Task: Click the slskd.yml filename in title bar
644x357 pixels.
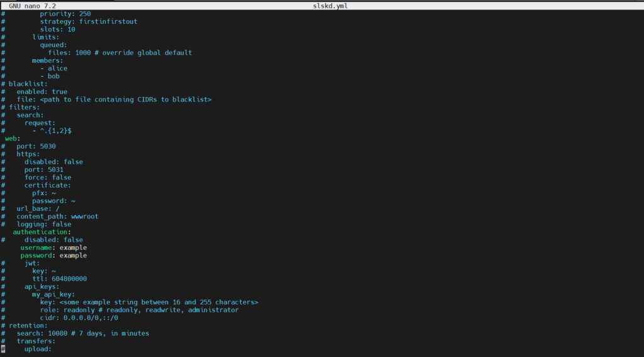Action: (330, 6)
